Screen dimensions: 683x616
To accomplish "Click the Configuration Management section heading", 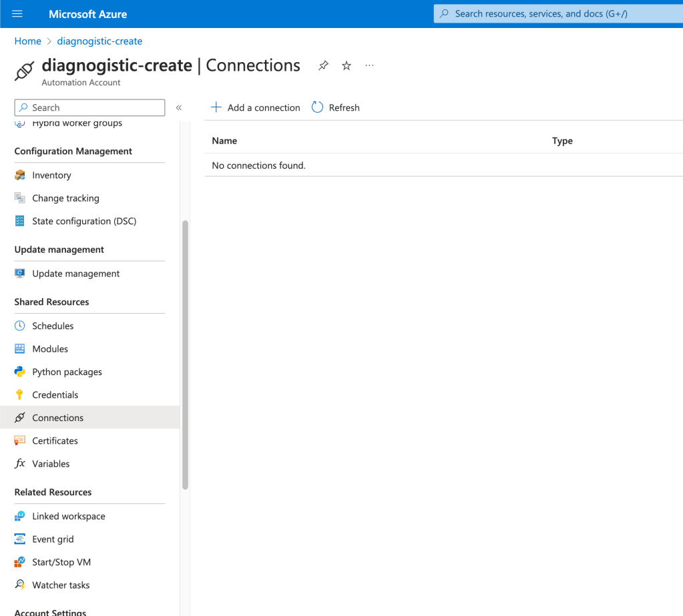I will click(x=73, y=151).
